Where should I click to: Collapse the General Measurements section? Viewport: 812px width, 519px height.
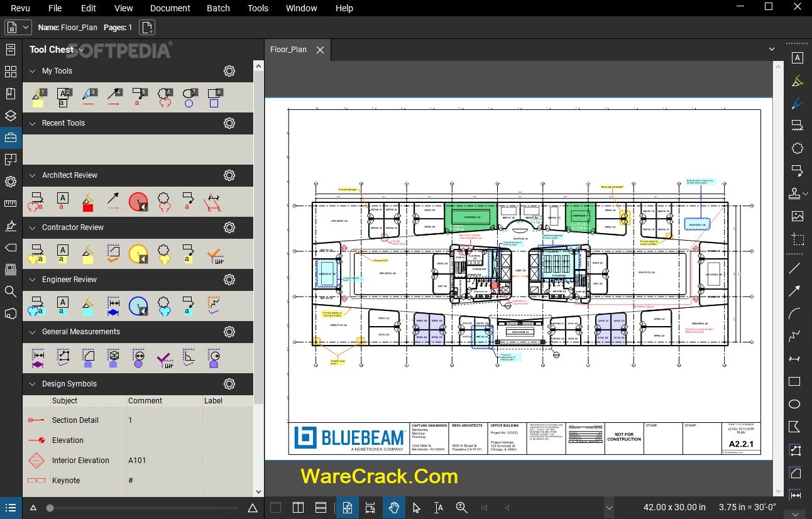(33, 332)
